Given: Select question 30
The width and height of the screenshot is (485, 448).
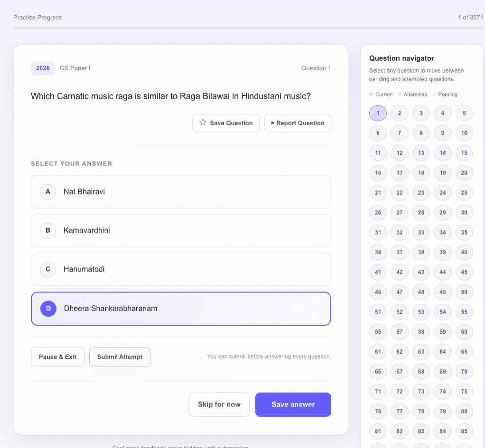Looking at the screenshot, I should coord(464,212).
